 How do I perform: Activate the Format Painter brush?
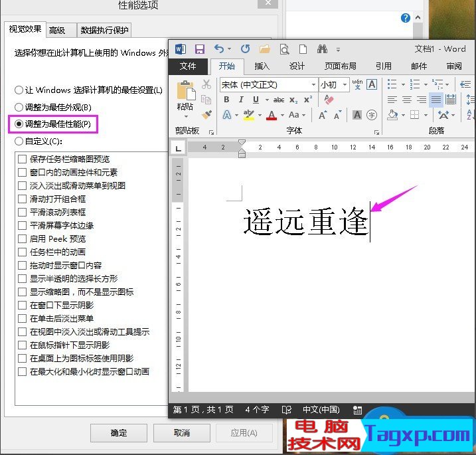click(x=206, y=115)
